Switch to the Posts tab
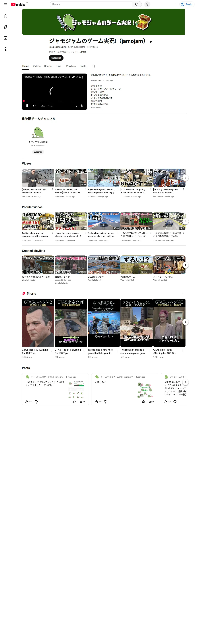197x644 pixels. click(x=83, y=66)
